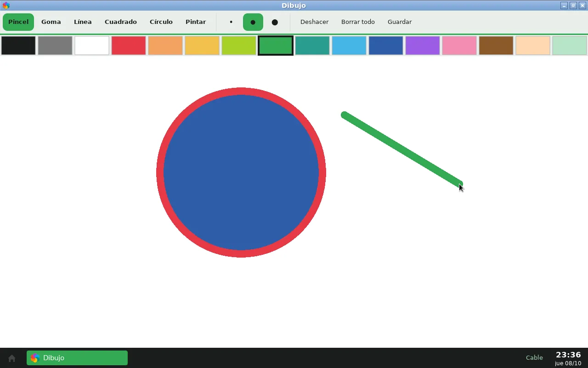Open the Cable network indicator
Image resolution: width=588 pixels, height=368 pixels.
534,357
